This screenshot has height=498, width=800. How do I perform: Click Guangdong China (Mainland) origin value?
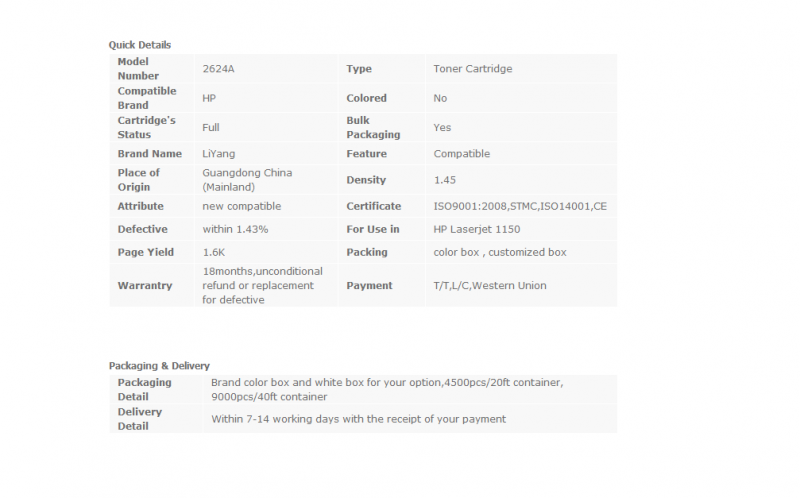tap(247, 180)
